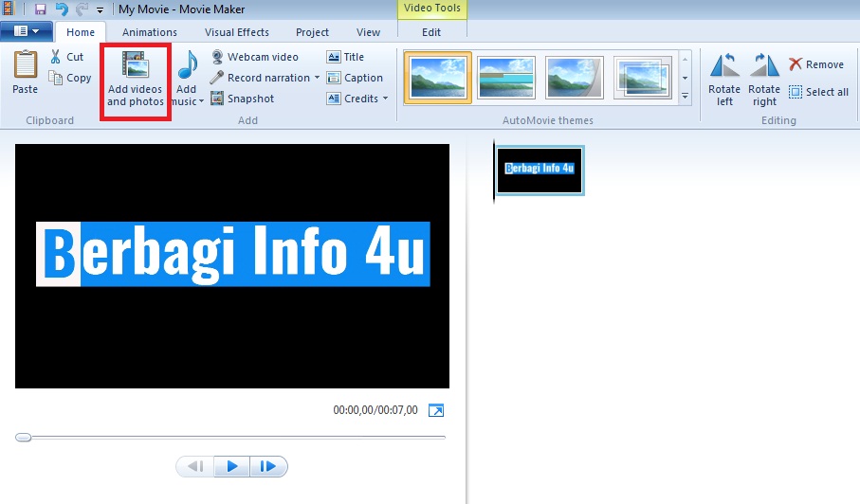Save the project from quick access toolbar
The height and width of the screenshot is (504, 860).
[40, 9]
